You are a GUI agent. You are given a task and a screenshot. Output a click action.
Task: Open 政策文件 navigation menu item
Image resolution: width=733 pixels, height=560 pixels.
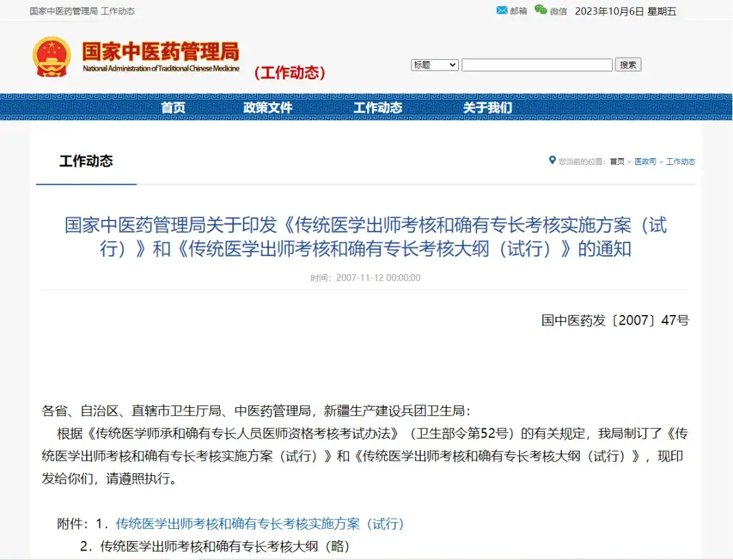pyautogui.click(x=267, y=108)
